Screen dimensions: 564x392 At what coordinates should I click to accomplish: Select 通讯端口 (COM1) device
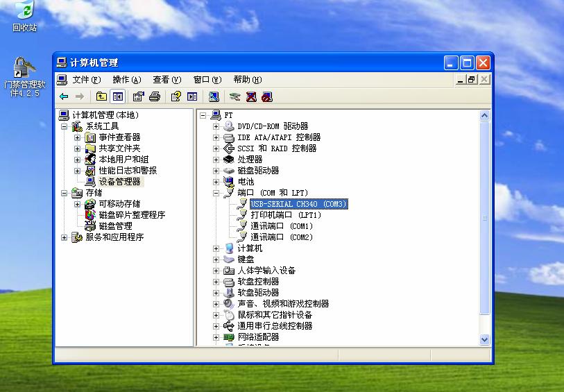coord(281,226)
